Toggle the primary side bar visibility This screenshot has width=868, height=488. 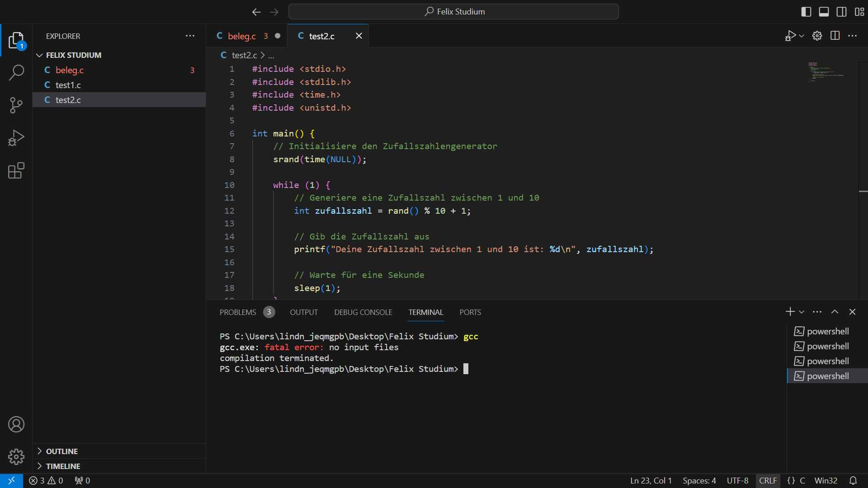pyautogui.click(x=806, y=12)
